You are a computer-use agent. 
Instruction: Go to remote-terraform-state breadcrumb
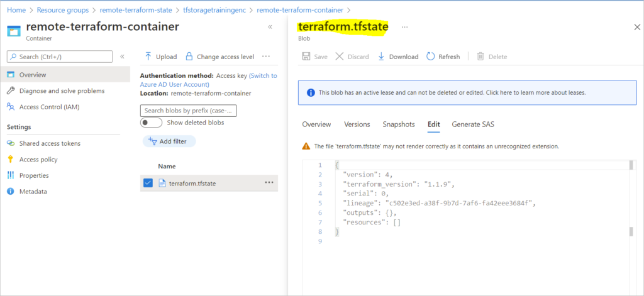click(137, 10)
